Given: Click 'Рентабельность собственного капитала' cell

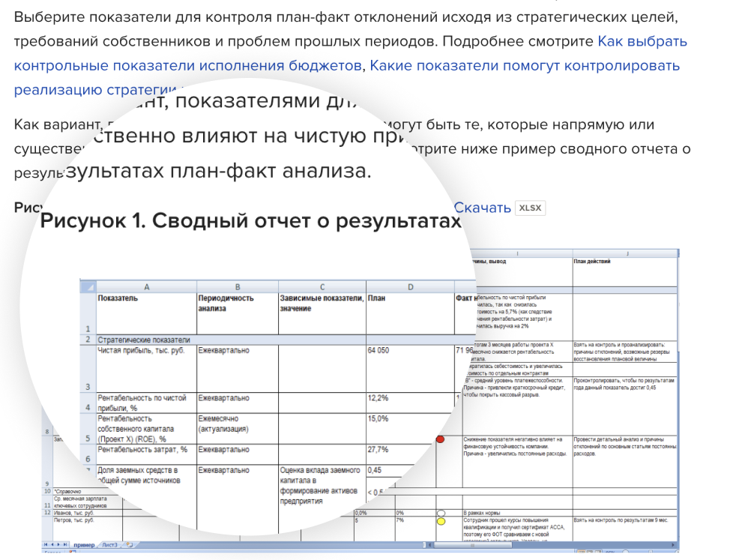Looking at the screenshot, I should click(x=147, y=429).
